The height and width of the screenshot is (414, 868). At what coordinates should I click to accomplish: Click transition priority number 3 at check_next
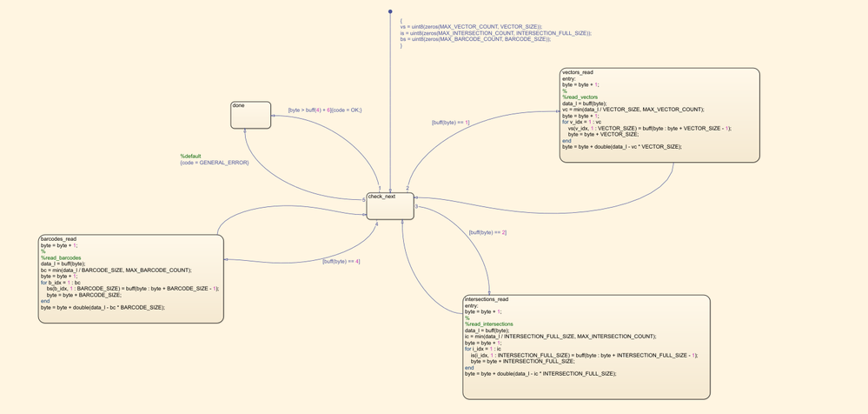(x=416, y=207)
